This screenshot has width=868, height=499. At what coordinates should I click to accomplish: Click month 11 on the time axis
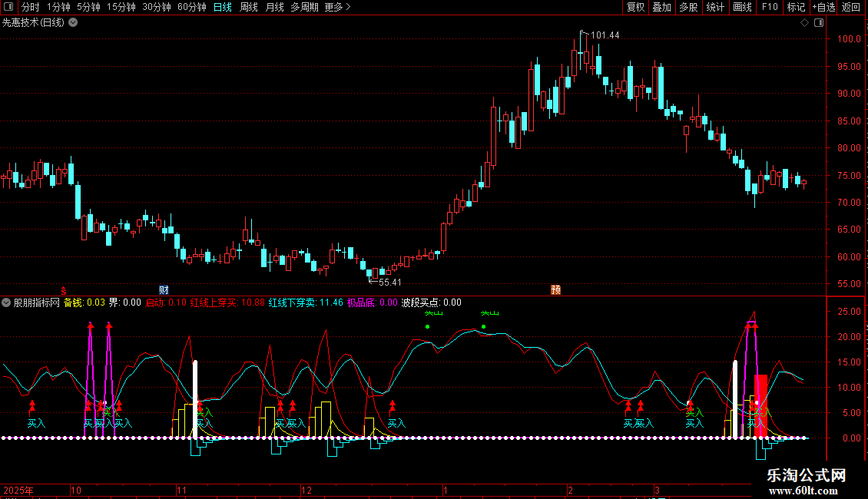click(x=181, y=490)
